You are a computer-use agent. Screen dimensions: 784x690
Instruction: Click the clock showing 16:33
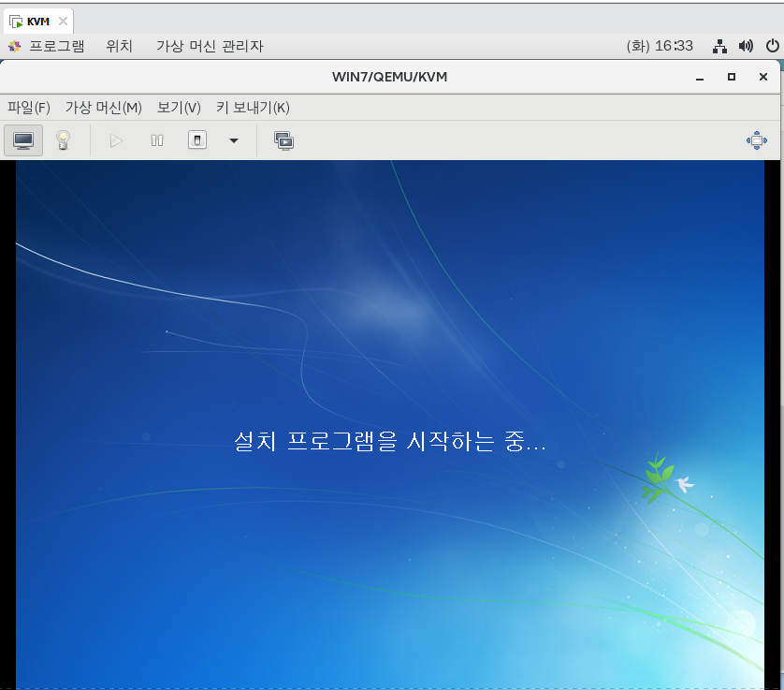click(x=660, y=46)
